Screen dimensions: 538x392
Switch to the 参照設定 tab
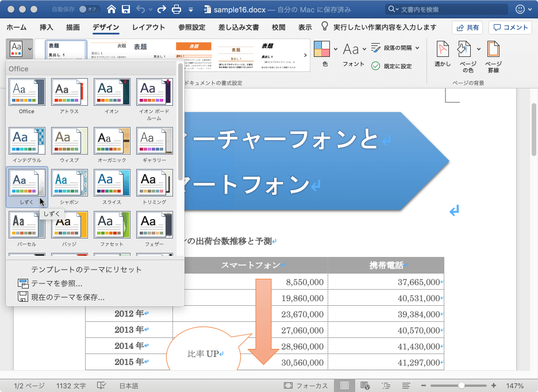[x=192, y=27]
